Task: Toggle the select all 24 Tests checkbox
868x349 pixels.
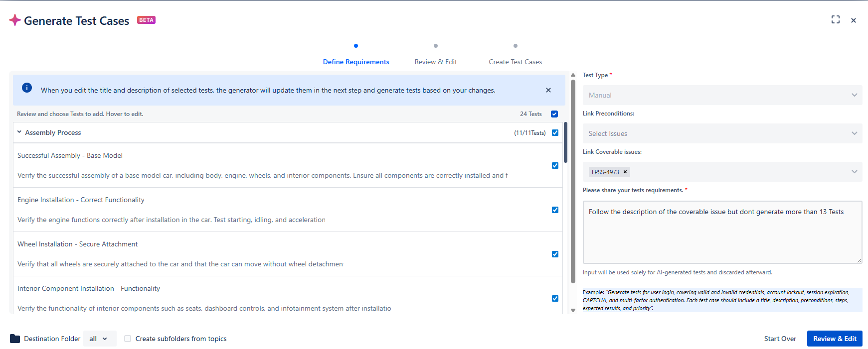Action: click(x=554, y=114)
